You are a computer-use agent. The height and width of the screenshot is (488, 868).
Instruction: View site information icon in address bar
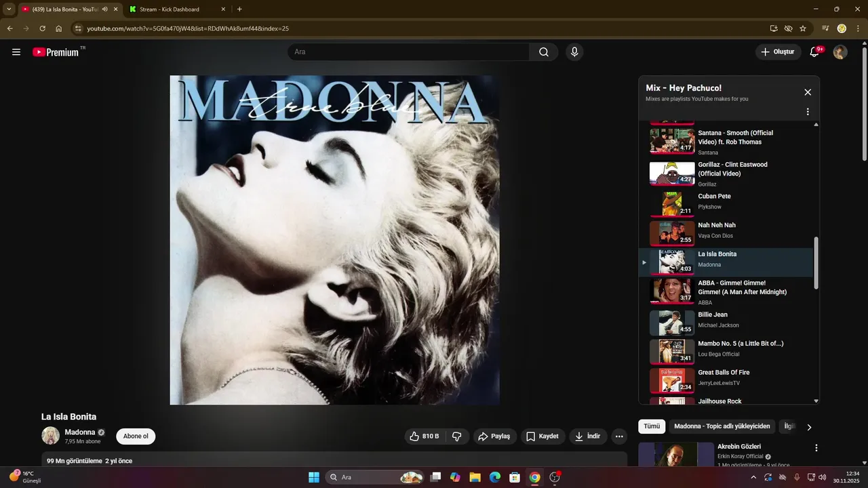(x=78, y=28)
